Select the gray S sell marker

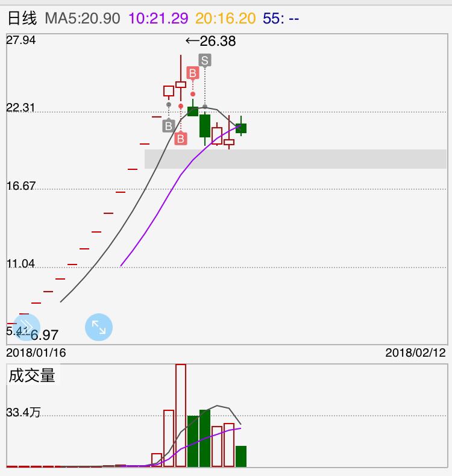point(205,60)
